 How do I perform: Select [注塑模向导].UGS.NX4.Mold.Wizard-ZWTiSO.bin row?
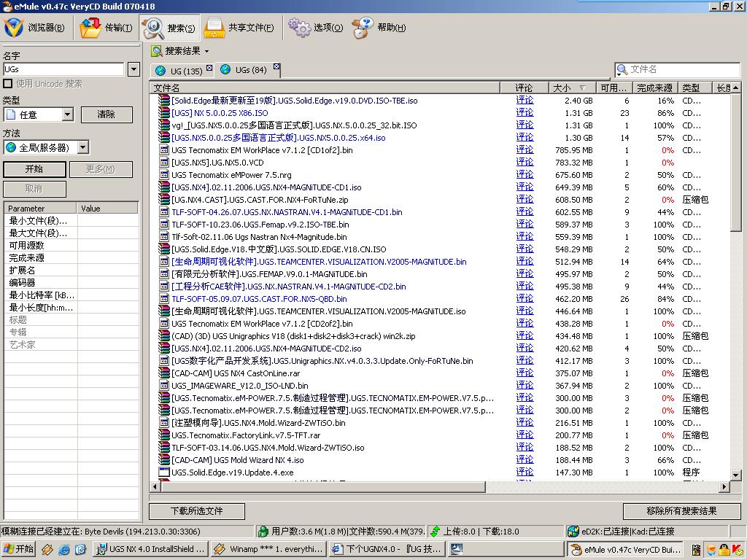pyautogui.click(x=440, y=423)
